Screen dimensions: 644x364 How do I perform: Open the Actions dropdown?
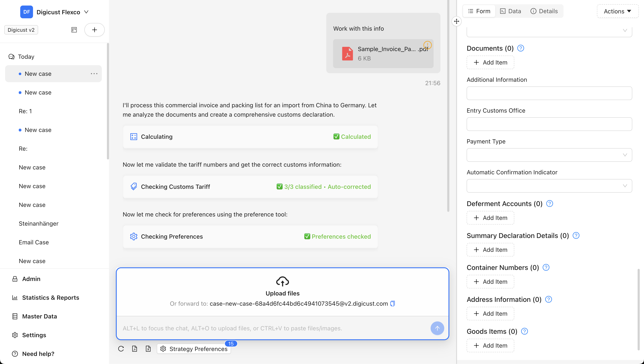point(617,11)
